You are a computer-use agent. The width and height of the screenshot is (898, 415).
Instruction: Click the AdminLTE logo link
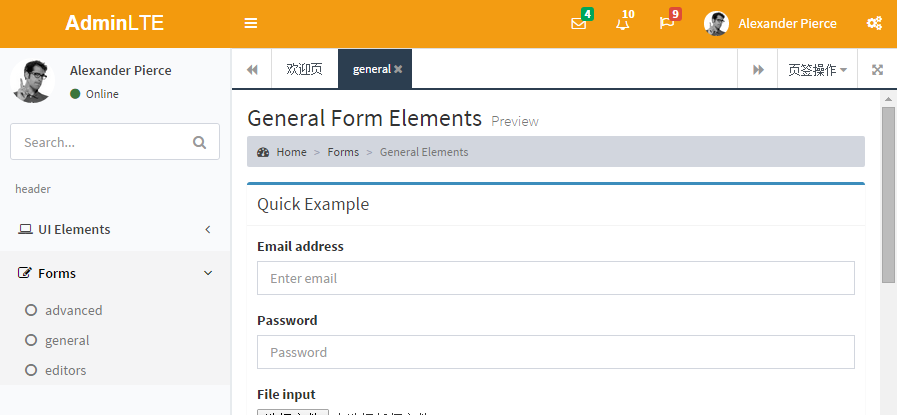115,23
